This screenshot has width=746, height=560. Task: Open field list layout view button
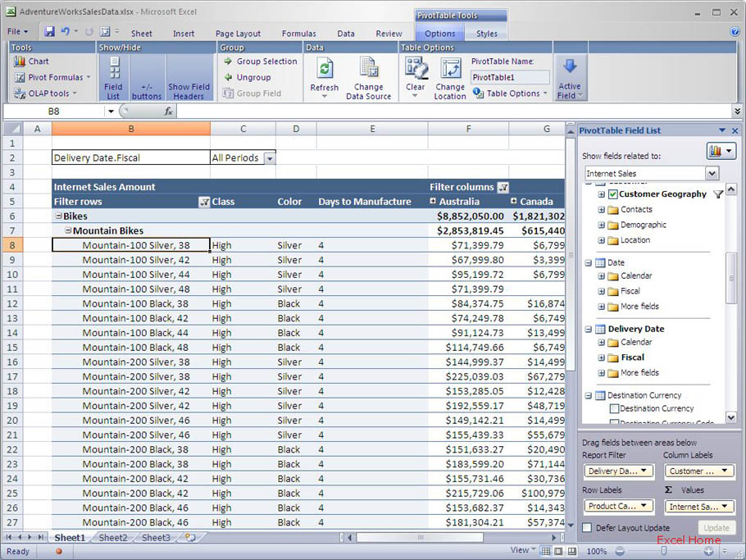point(721,152)
